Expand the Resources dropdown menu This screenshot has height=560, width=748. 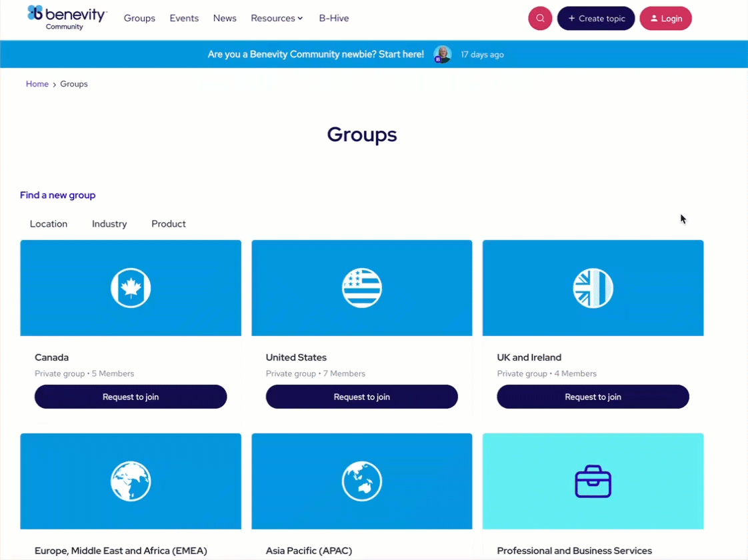[x=277, y=18]
